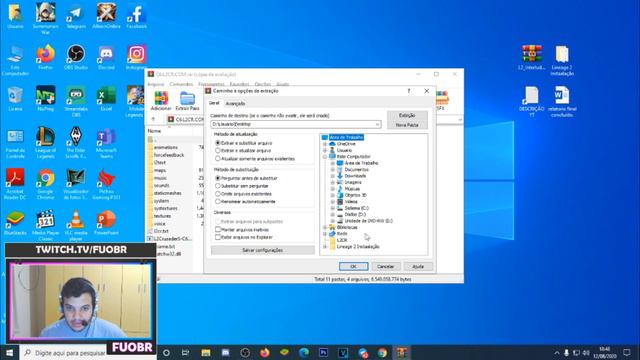640x360 pixels.
Task: Expand the Rede tree node
Action: click(325, 233)
